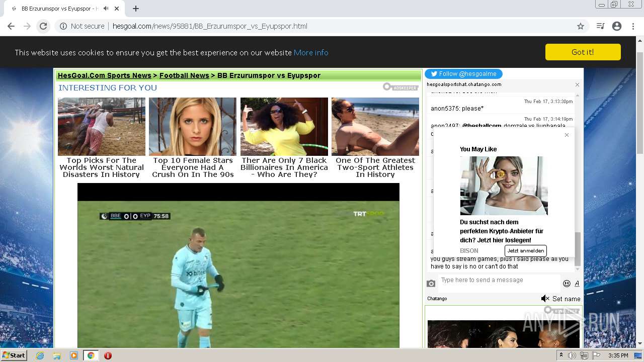Follow @hesgoalme on Twitter
This screenshot has width=644, height=362.
(463, 74)
